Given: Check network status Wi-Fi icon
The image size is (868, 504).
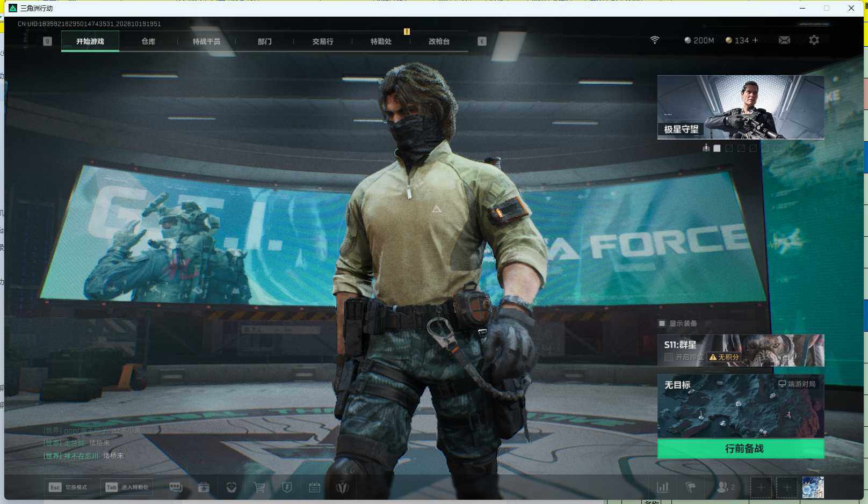Looking at the screenshot, I should (x=655, y=40).
